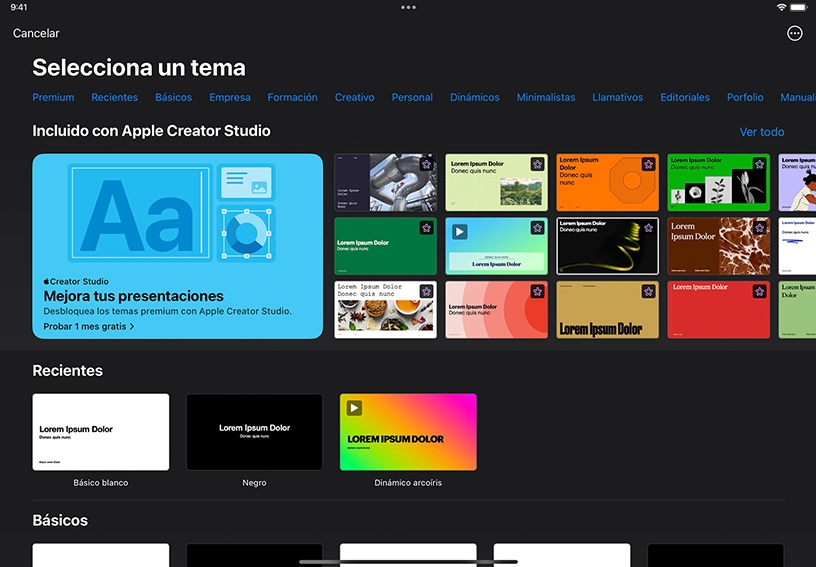
Task: Select the orange octagon premium theme
Action: tap(607, 182)
